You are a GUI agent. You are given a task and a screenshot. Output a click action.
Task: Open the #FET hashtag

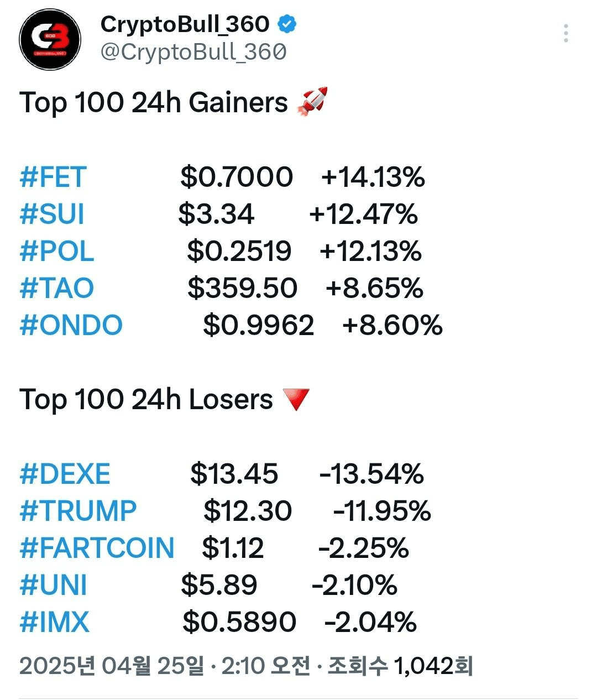pos(53,177)
